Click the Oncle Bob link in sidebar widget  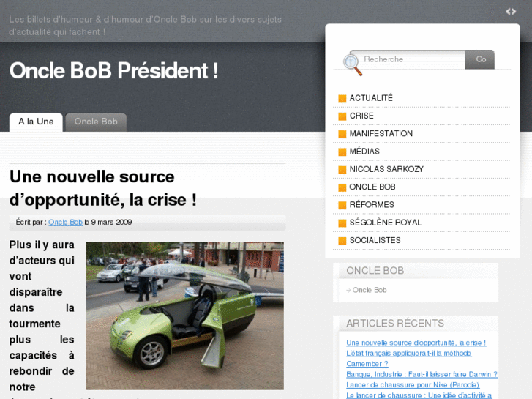pos(370,290)
